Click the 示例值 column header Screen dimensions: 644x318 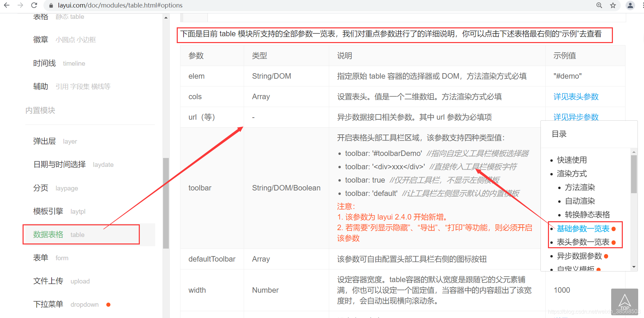(585, 55)
